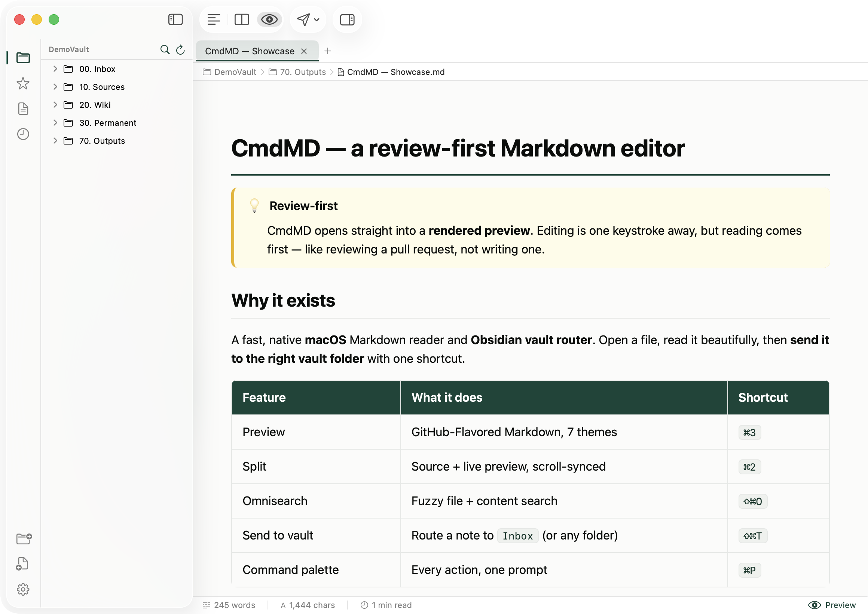Click the Omnisearch table cell
Viewport: 868px width, 614px height.
click(x=316, y=501)
